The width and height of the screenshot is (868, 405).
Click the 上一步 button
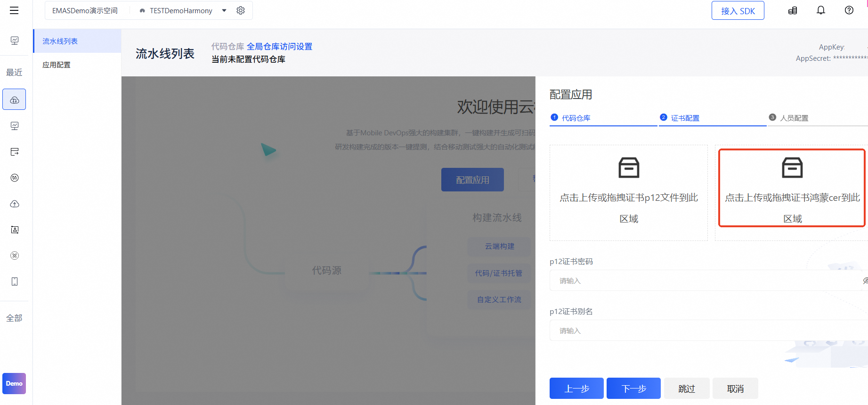point(576,388)
